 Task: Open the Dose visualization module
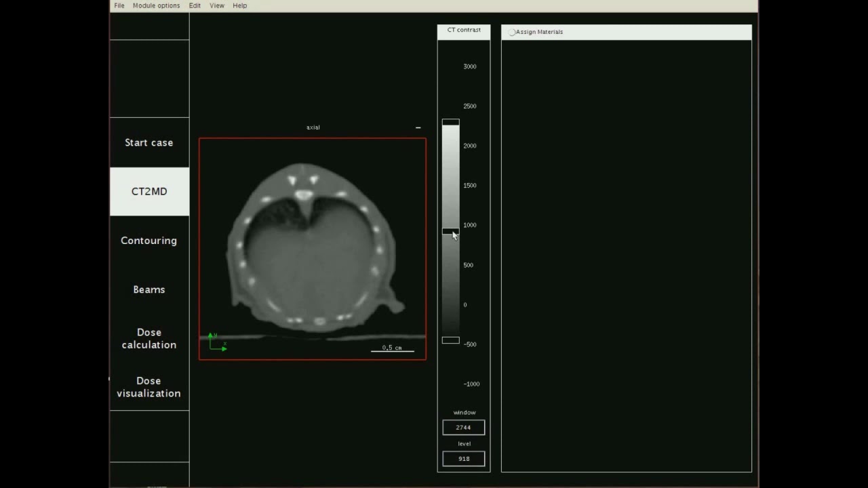tap(149, 387)
